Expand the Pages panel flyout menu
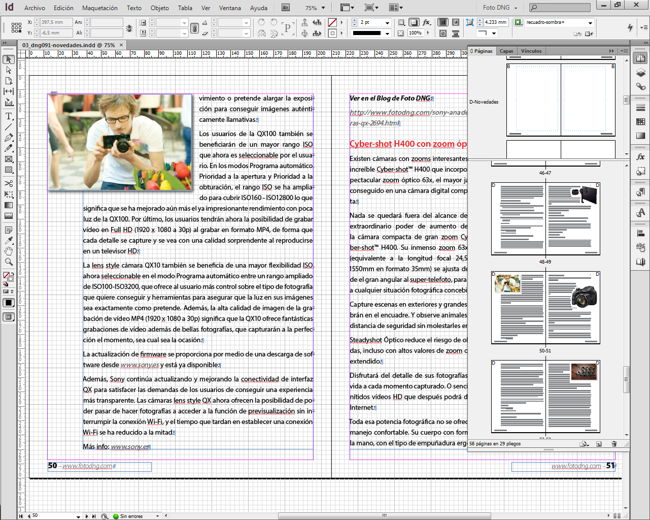650x520 pixels. coord(625,51)
